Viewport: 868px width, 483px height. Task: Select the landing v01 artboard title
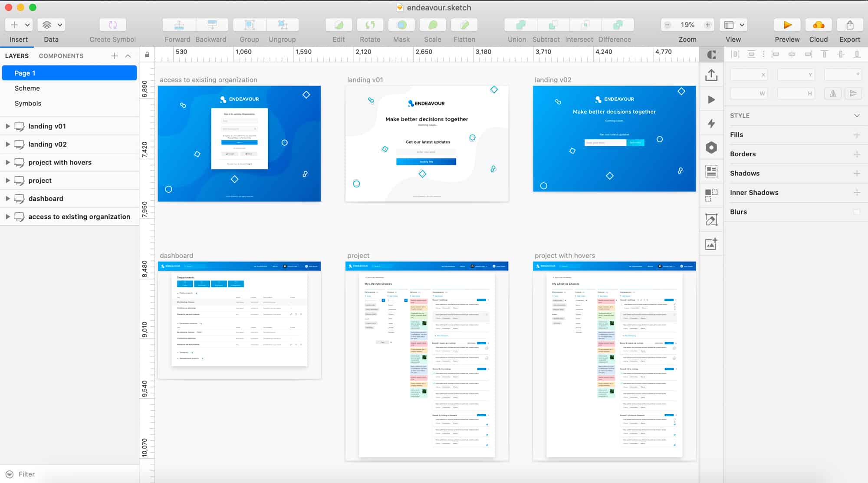(365, 80)
